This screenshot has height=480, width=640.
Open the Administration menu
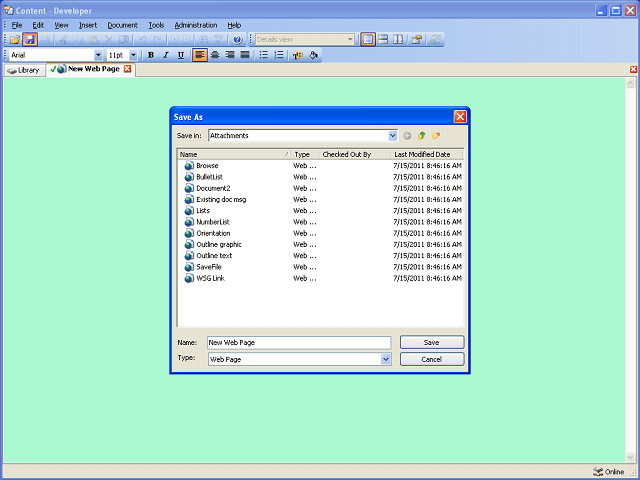coord(196,25)
